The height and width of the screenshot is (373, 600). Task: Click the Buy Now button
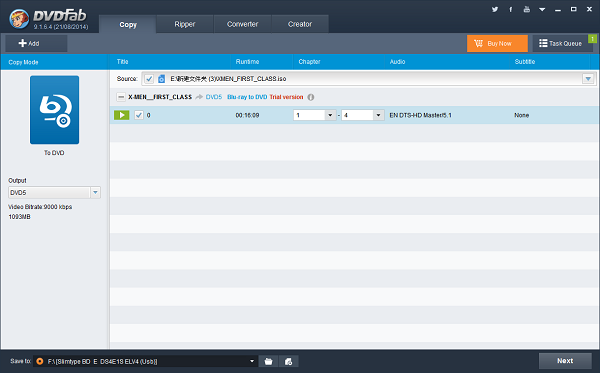497,43
